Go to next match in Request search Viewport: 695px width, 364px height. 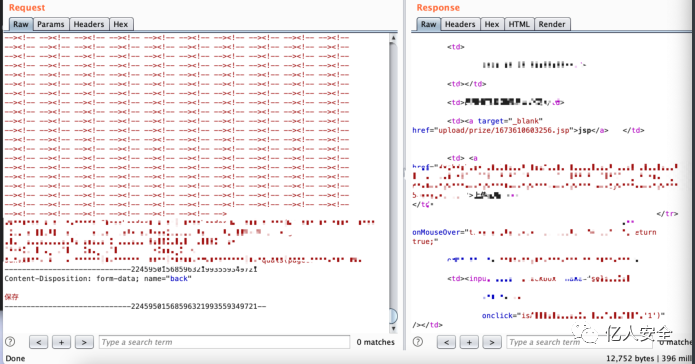coord(84,342)
